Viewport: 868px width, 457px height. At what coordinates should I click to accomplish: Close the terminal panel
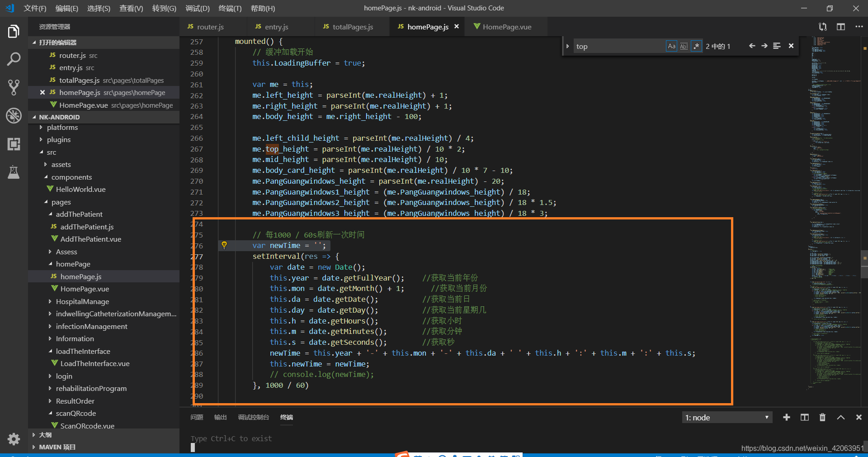point(859,417)
